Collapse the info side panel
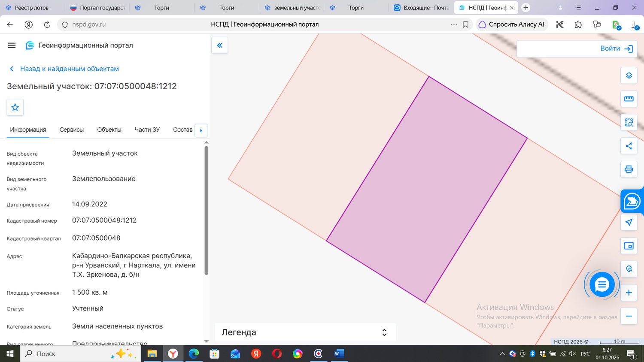Image resolution: width=644 pixels, height=362 pixels. 219,45
